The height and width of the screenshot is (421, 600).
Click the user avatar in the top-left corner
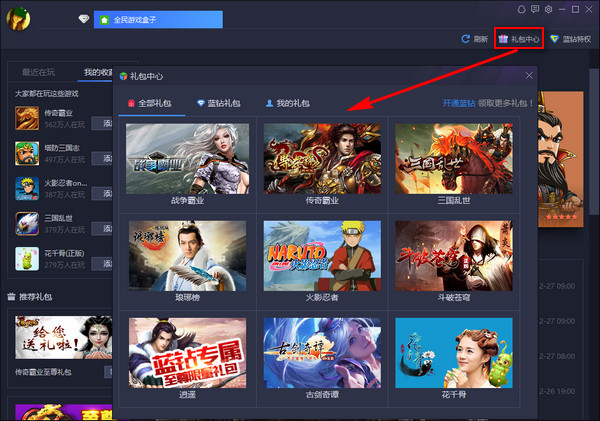point(18,19)
